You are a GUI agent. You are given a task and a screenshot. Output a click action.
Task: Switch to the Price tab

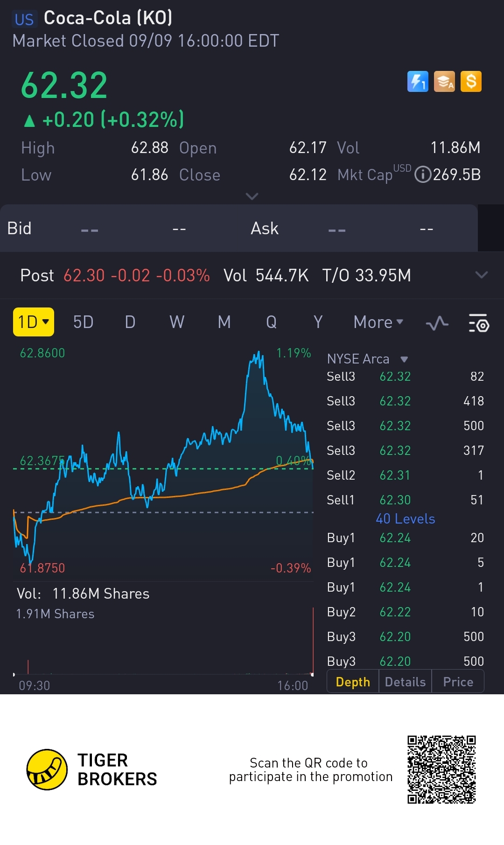pyautogui.click(x=458, y=682)
